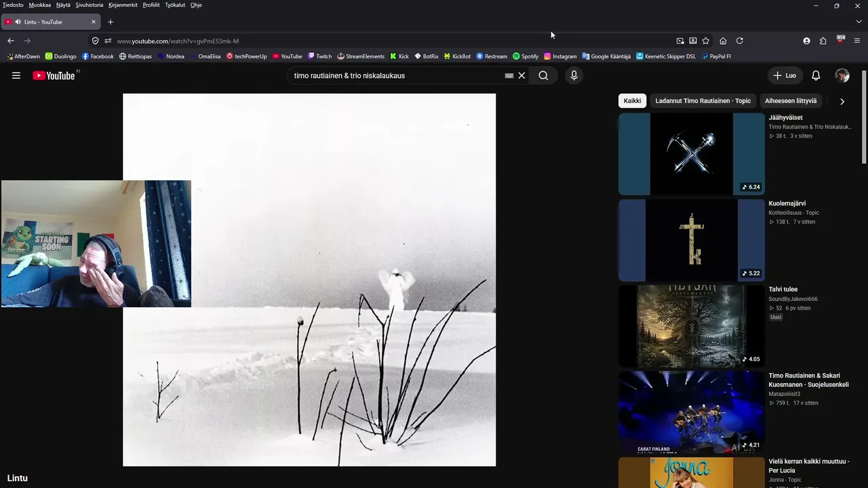Image resolution: width=868 pixels, height=488 pixels.
Task: Clear the YouTube search query
Action: pos(521,75)
